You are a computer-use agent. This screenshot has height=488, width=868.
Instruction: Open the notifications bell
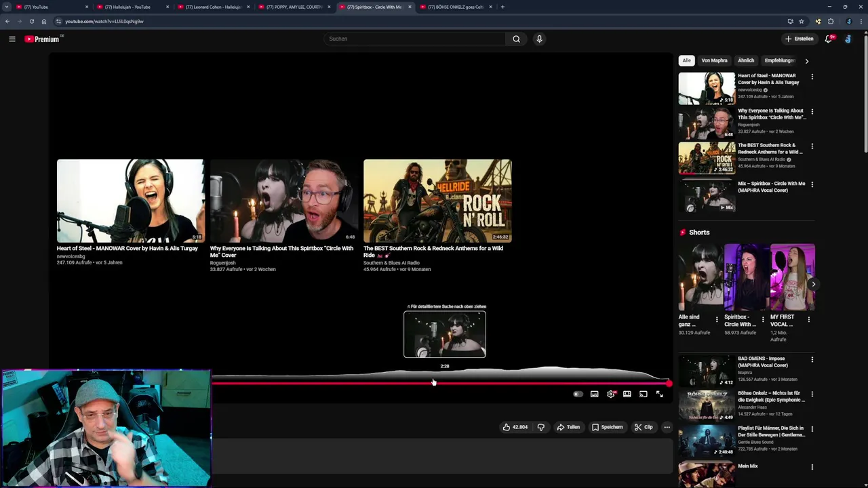[829, 39]
